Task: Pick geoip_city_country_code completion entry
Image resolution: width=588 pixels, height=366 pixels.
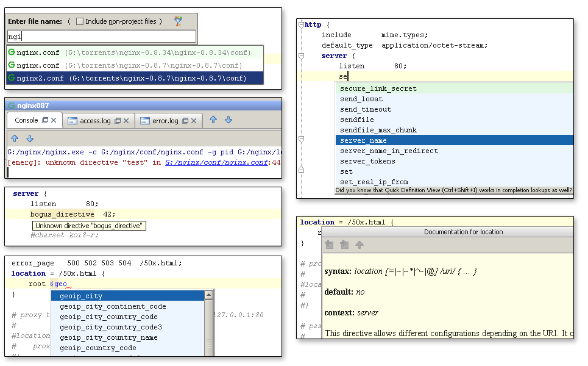Action: (108, 317)
